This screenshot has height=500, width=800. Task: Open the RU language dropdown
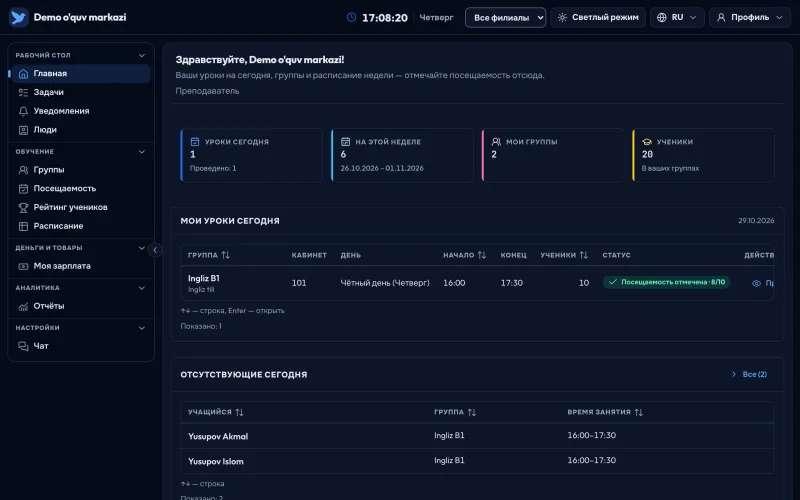[x=677, y=17]
